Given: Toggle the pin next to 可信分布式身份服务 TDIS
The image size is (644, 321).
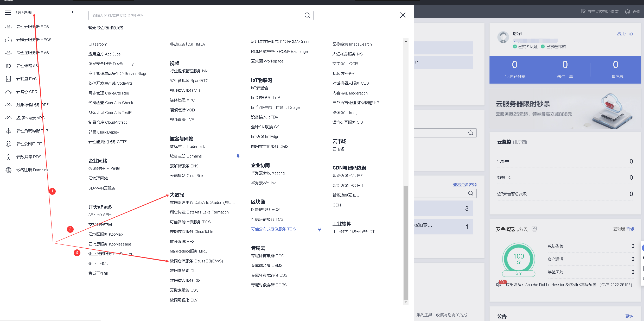Looking at the screenshot, I should [x=319, y=229].
